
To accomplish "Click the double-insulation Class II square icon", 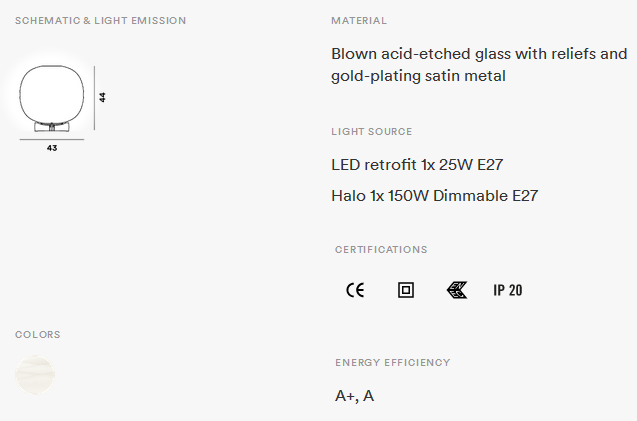I will click(406, 290).
